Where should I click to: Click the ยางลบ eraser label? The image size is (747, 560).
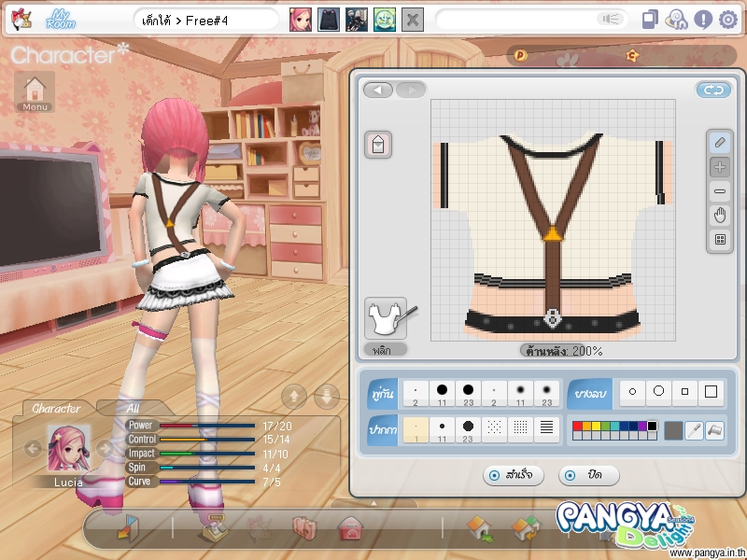590,393
